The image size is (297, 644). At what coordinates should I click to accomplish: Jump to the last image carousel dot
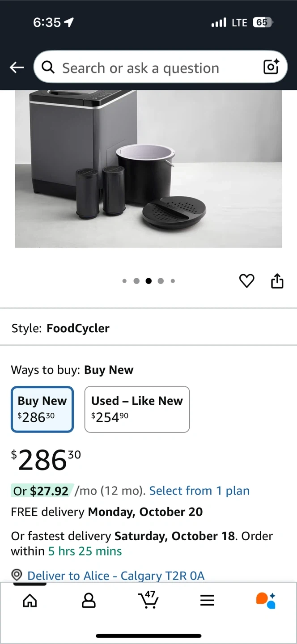point(173,281)
